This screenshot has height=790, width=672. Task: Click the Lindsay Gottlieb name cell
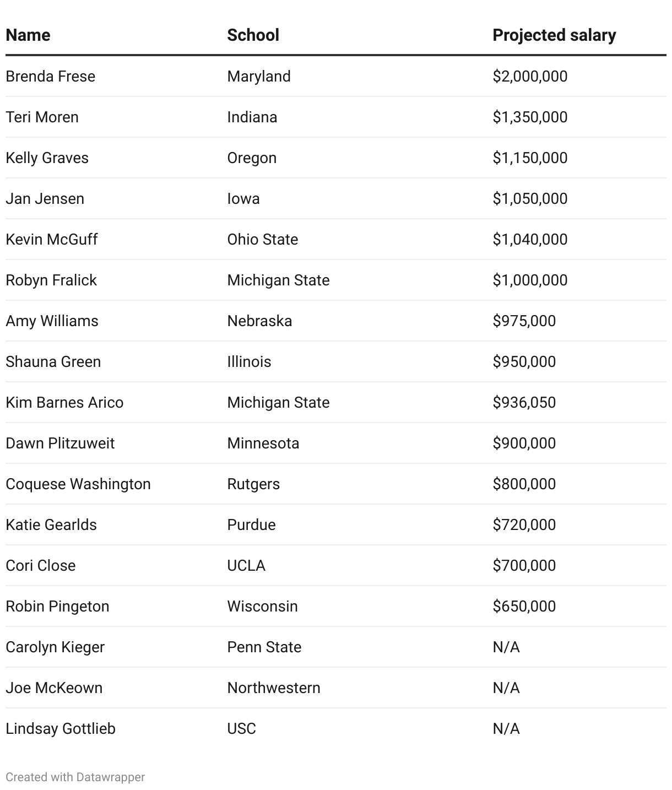coord(61,728)
